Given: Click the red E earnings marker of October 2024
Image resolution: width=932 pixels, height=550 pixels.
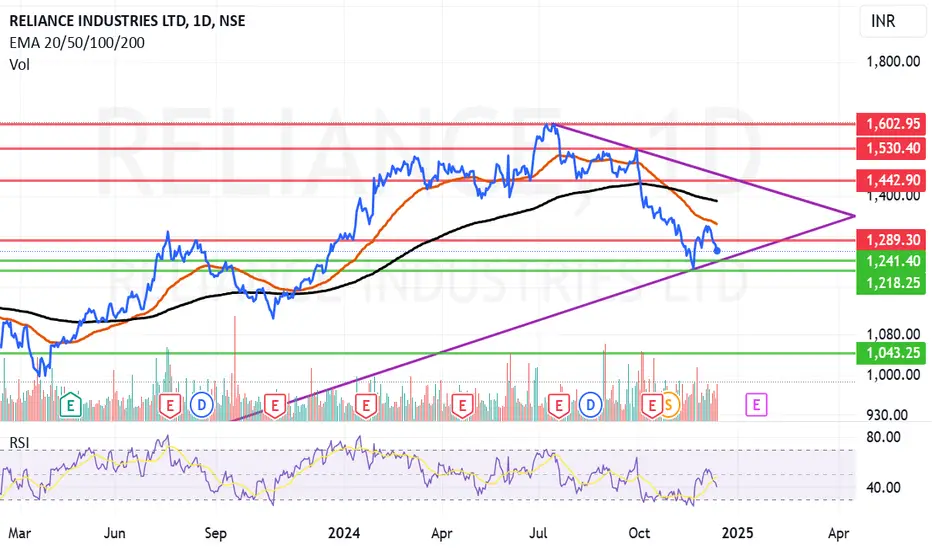Looking at the screenshot, I should click(652, 406).
